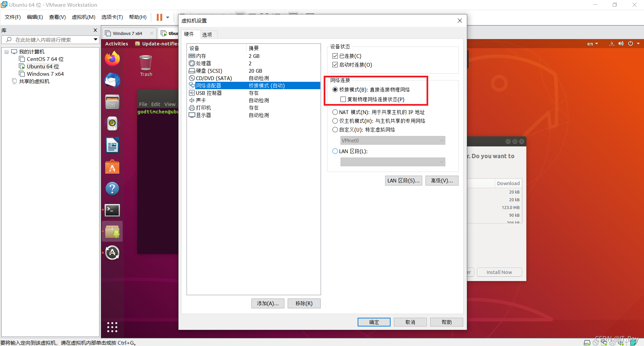644x346 pixels.
Task: Open the Files manager dock icon
Action: 112,102
